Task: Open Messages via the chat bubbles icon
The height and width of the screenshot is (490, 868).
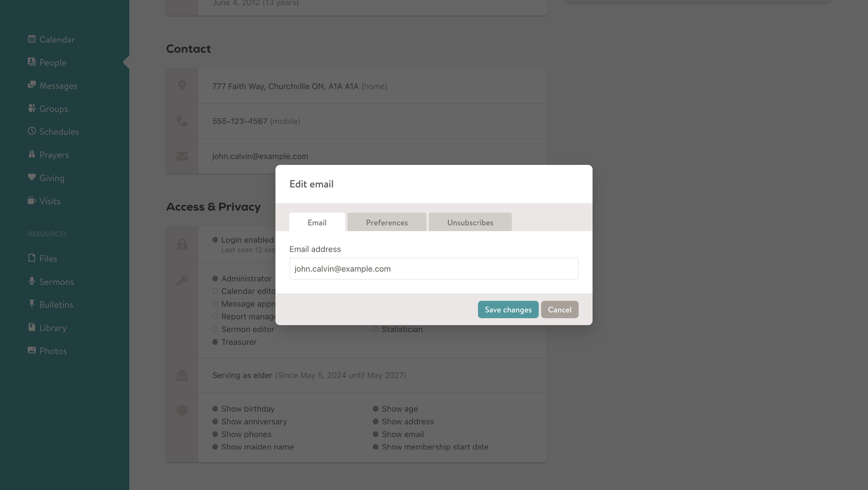Action: click(32, 85)
